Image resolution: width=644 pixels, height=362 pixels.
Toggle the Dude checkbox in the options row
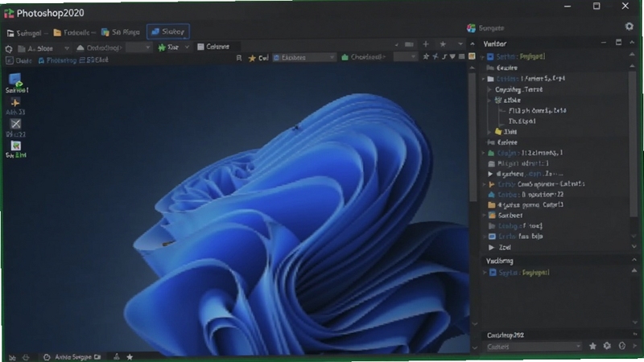(x=9, y=61)
